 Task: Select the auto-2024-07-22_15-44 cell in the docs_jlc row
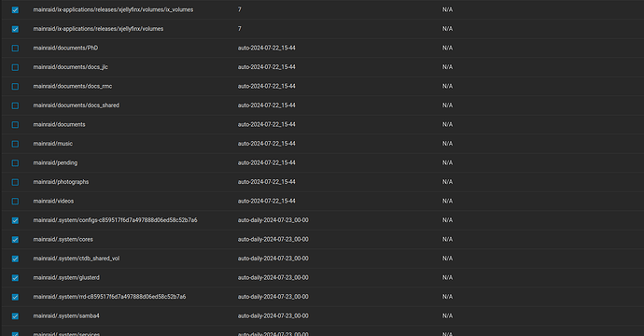(267, 67)
